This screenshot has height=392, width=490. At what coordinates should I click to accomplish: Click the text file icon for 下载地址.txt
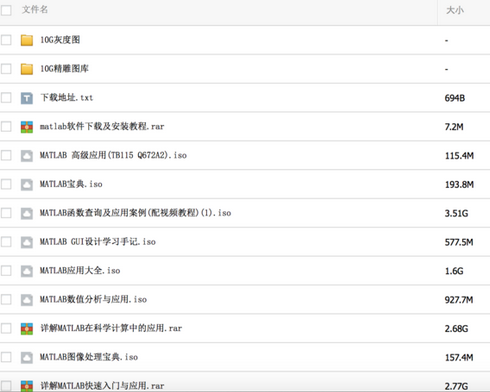27,98
